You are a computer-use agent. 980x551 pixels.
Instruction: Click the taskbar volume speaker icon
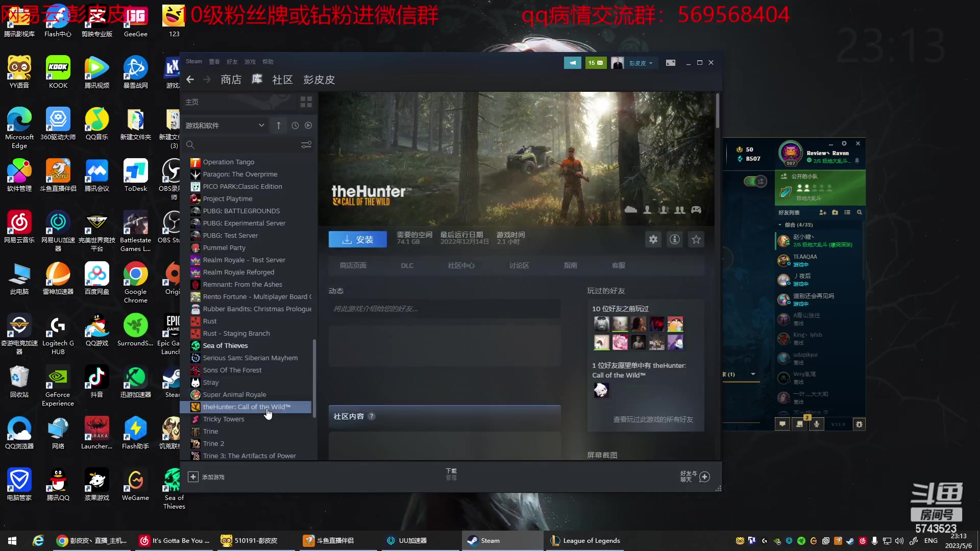coord(899,541)
